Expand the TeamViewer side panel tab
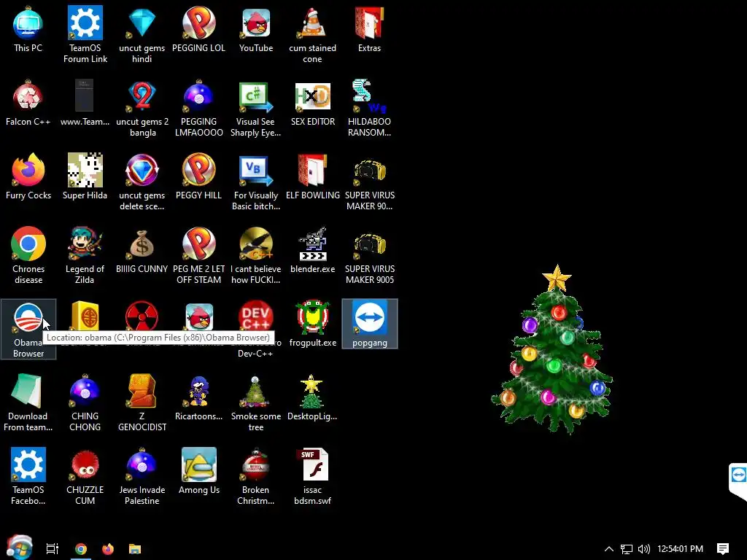The width and height of the screenshot is (747, 560). (x=738, y=480)
